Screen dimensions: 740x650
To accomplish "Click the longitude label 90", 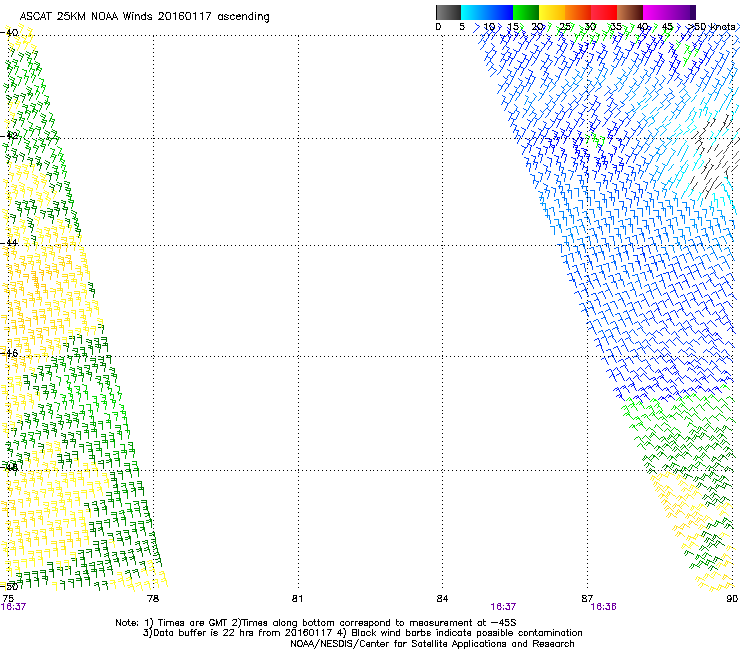I will click(x=732, y=599).
